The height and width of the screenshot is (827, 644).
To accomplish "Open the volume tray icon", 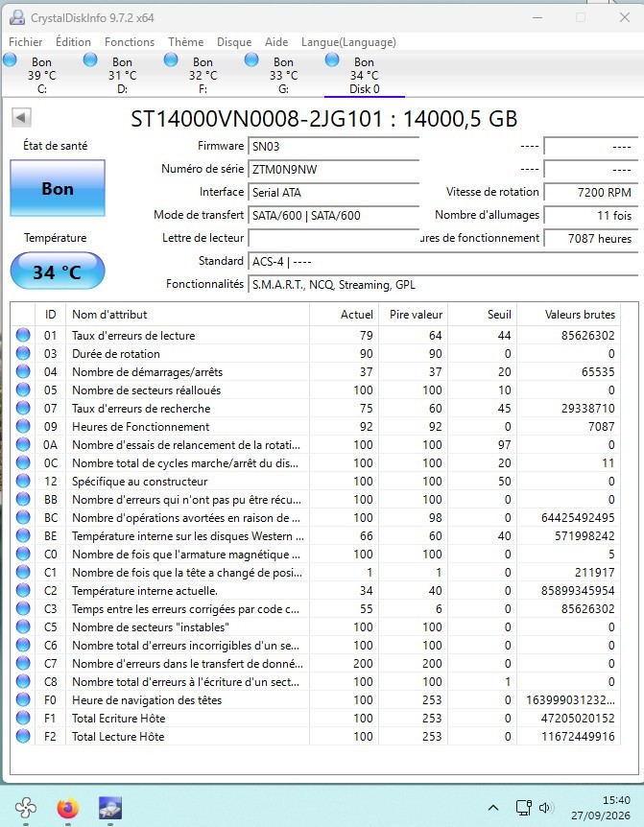I will click(x=546, y=808).
